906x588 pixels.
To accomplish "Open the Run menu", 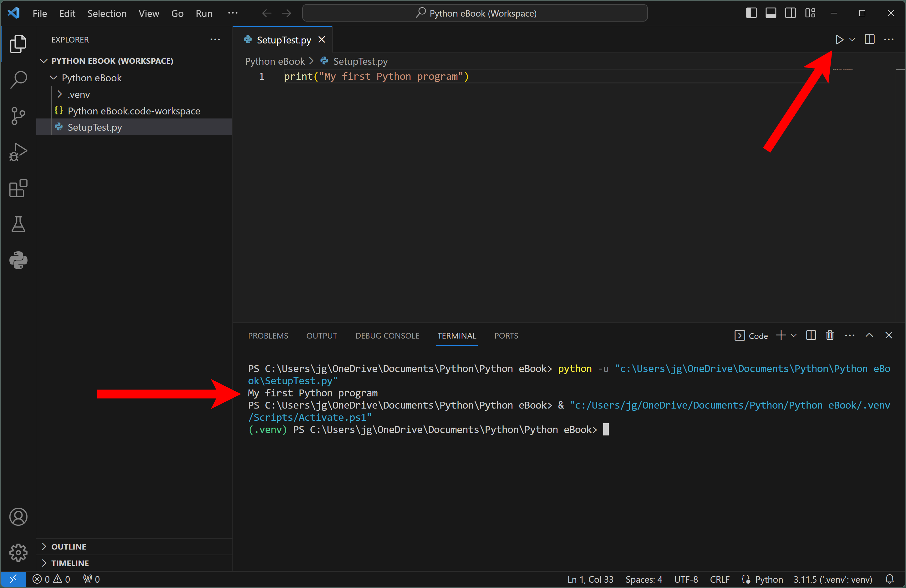I will click(x=204, y=13).
